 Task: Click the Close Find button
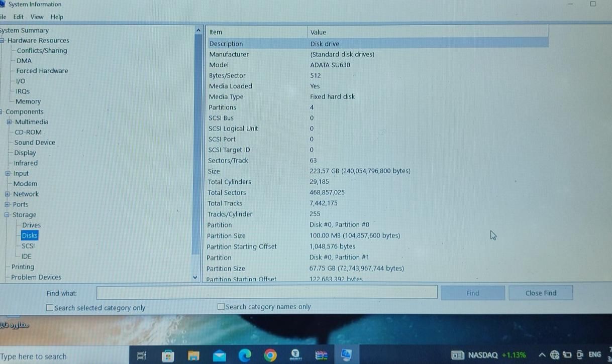pyautogui.click(x=541, y=293)
